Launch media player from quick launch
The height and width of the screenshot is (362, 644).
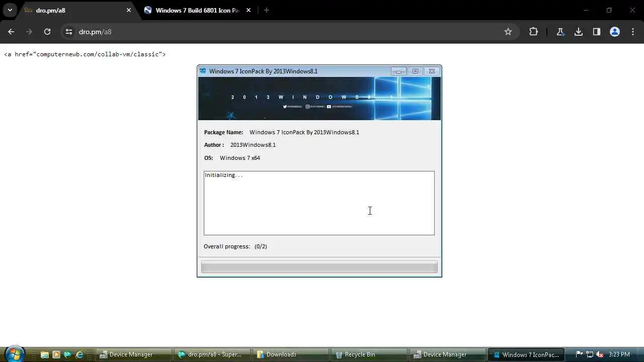(56, 354)
